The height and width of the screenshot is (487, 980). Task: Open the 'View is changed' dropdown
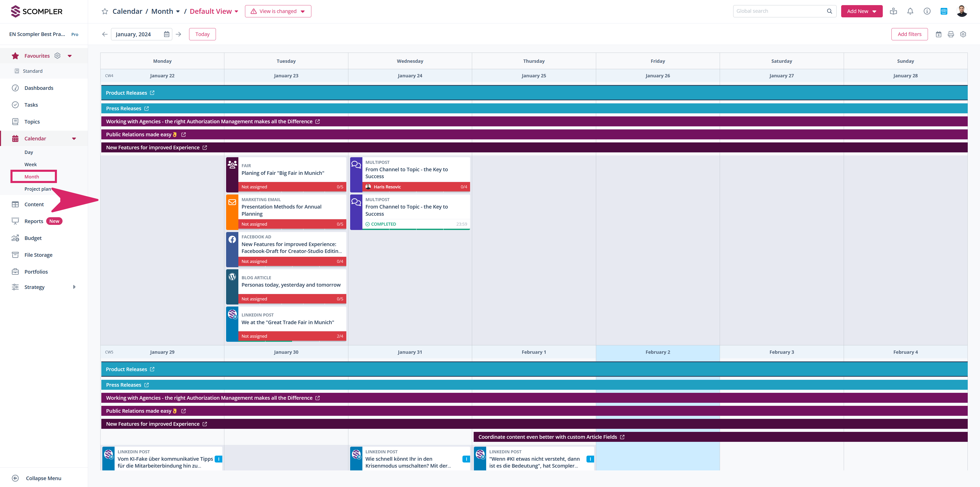coord(278,11)
